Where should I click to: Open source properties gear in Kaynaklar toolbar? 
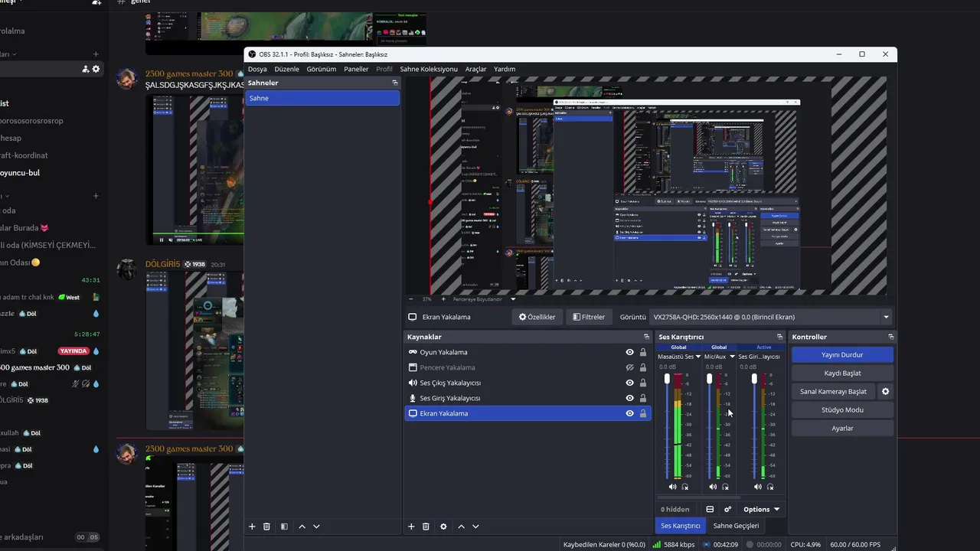pos(443,527)
